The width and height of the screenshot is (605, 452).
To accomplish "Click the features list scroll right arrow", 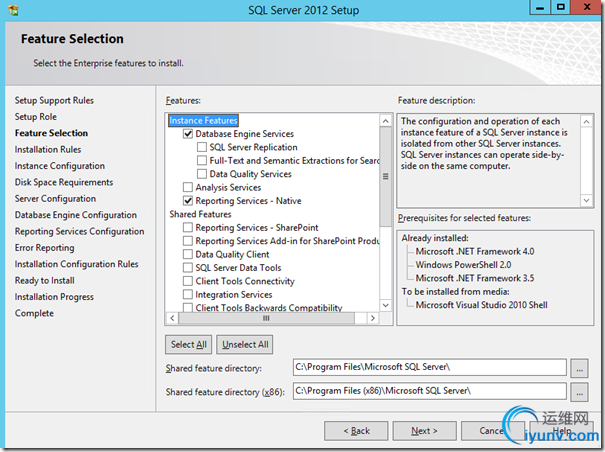I will coord(372,318).
